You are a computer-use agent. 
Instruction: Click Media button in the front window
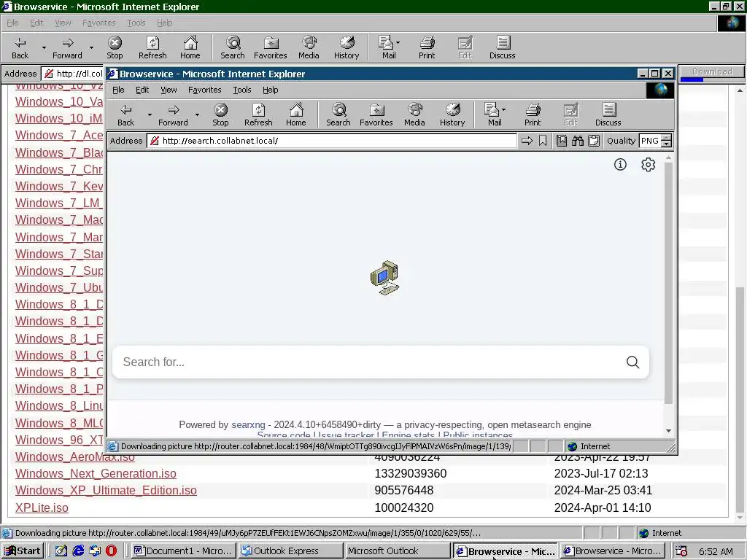point(414,114)
